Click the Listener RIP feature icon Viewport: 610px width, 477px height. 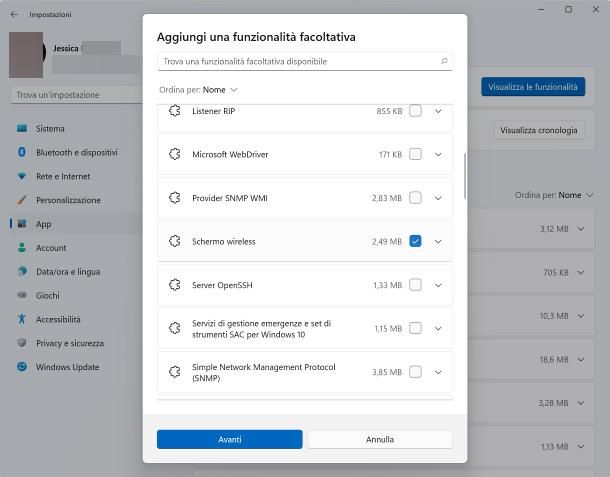tap(175, 111)
